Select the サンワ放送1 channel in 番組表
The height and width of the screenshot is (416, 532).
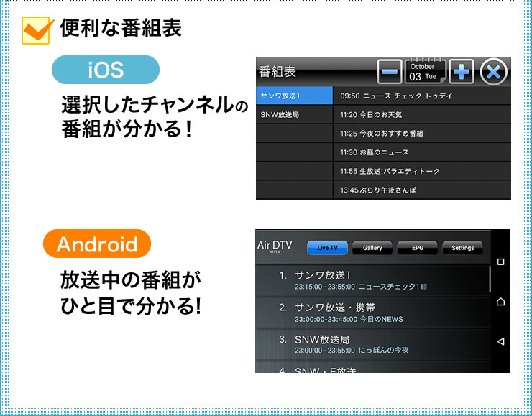pos(295,96)
